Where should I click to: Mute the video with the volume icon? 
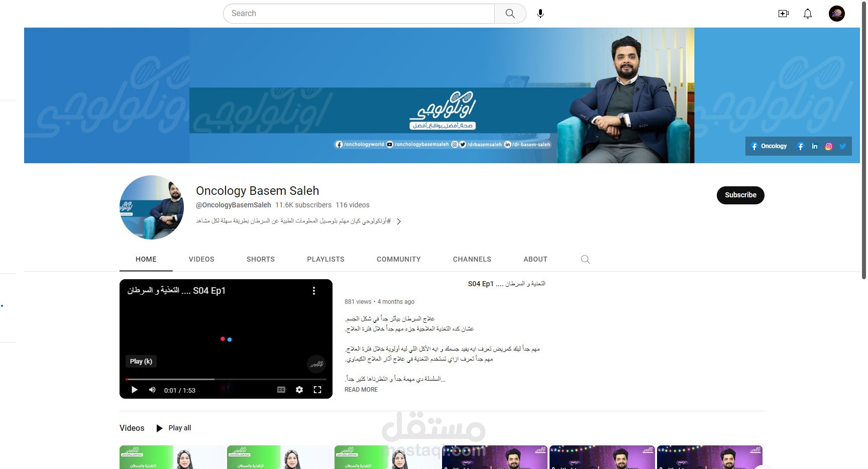pyautogui.click(x=152, y=390)
